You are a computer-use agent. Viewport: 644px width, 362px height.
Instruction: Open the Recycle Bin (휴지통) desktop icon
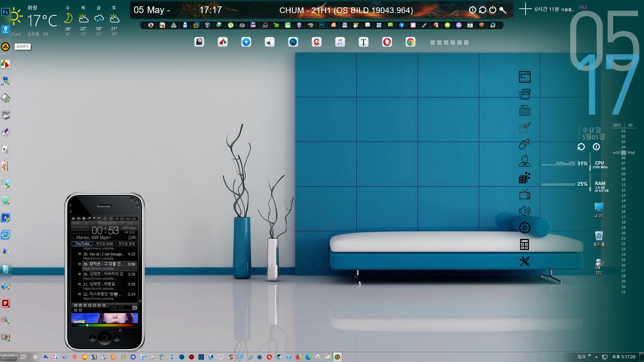click(x=599, y=239)
